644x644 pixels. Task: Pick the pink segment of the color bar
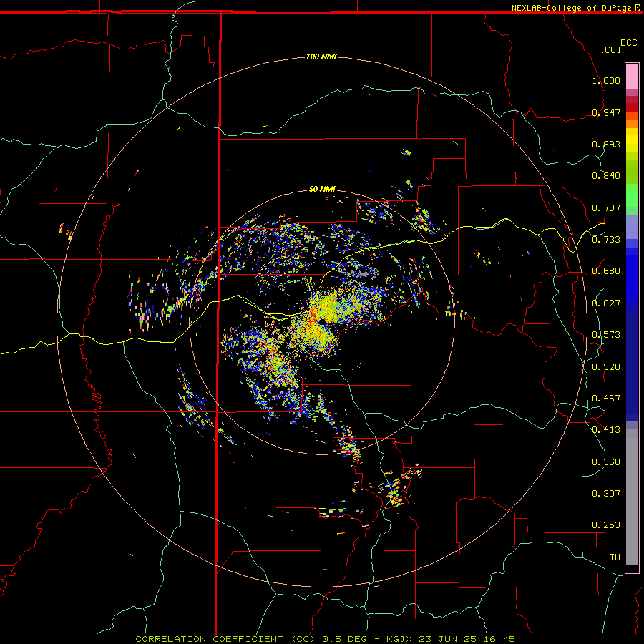pyautogui.click(x=632, y=77)
